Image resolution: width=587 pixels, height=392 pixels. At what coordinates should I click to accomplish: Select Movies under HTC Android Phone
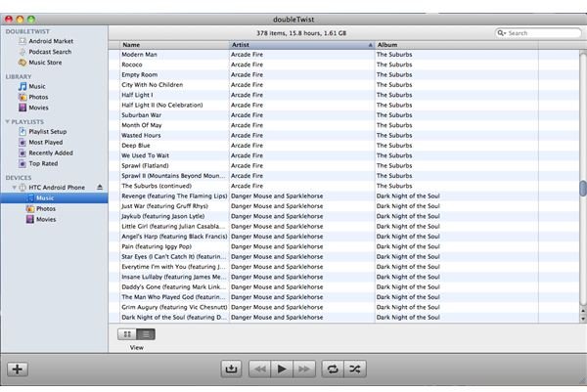pyautogui.click(x=41, y=220)
